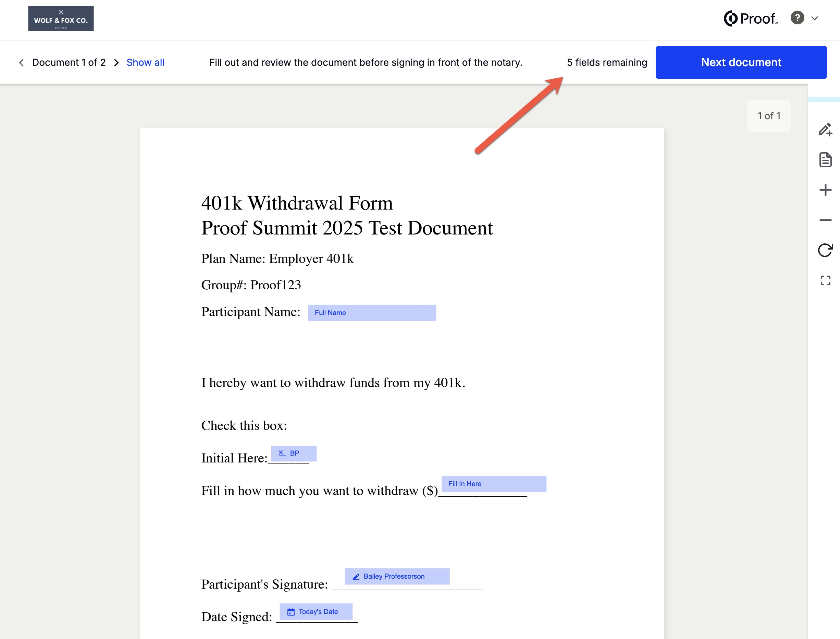Expand the account dropdown chevron
Screen dimensions: 840x639
pos(815,18)
